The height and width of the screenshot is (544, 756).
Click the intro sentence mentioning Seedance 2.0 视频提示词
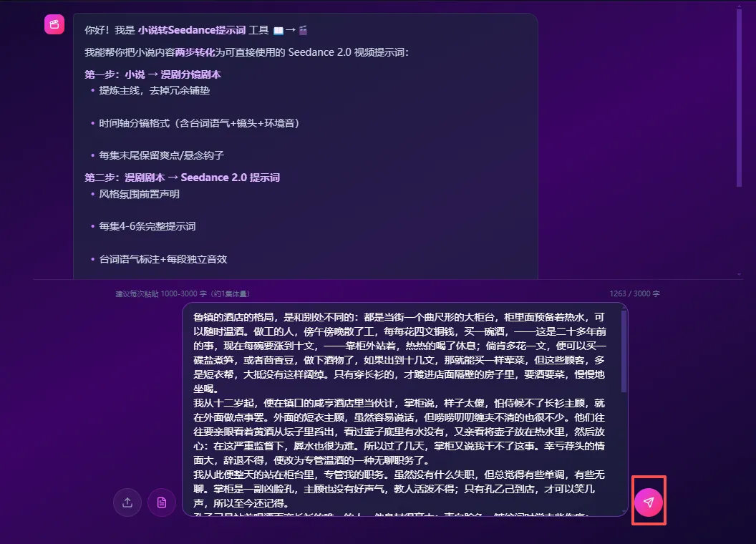(x=246, y=52)
